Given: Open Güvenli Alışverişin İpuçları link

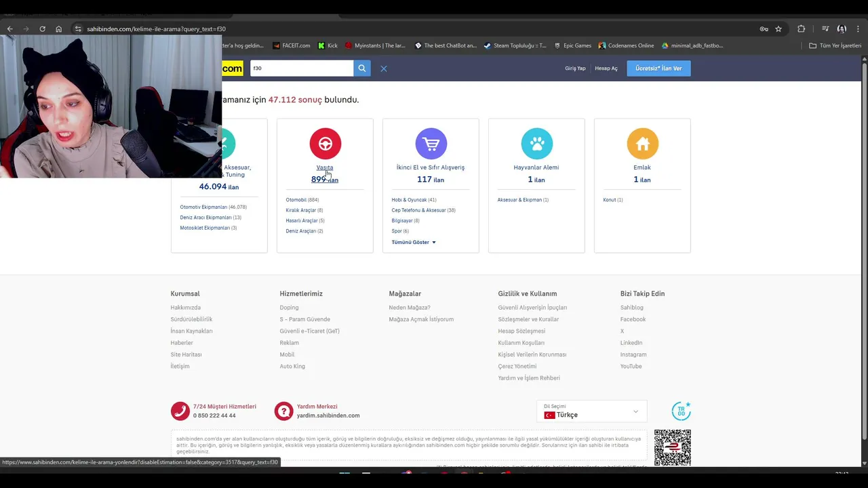Looking at the screenshot, I should [x=532, y=308].
